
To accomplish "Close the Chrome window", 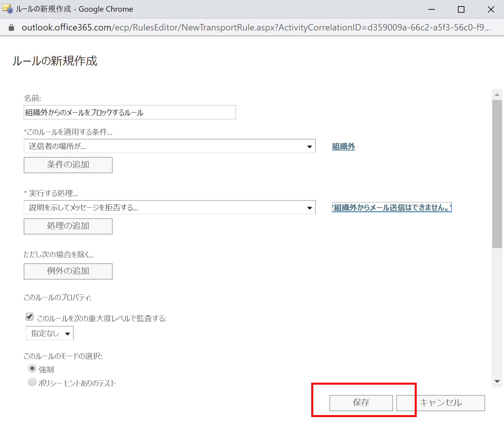I will (x=491, y=9).
